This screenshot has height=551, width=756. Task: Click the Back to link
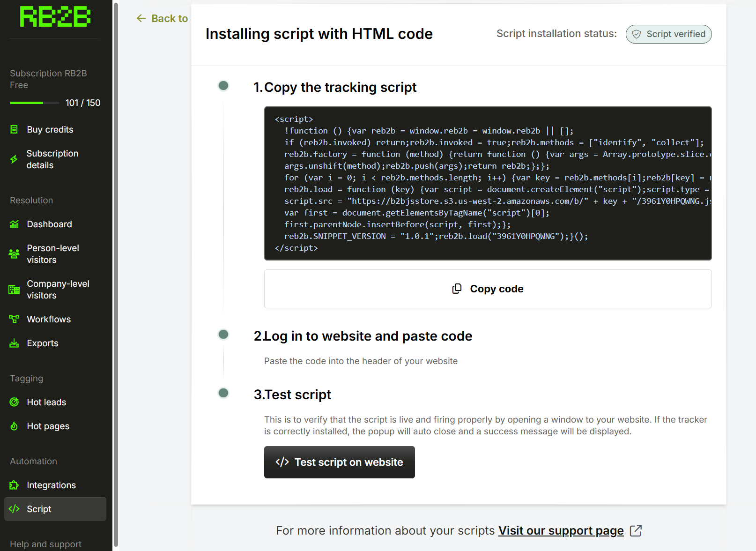point(162,18)
